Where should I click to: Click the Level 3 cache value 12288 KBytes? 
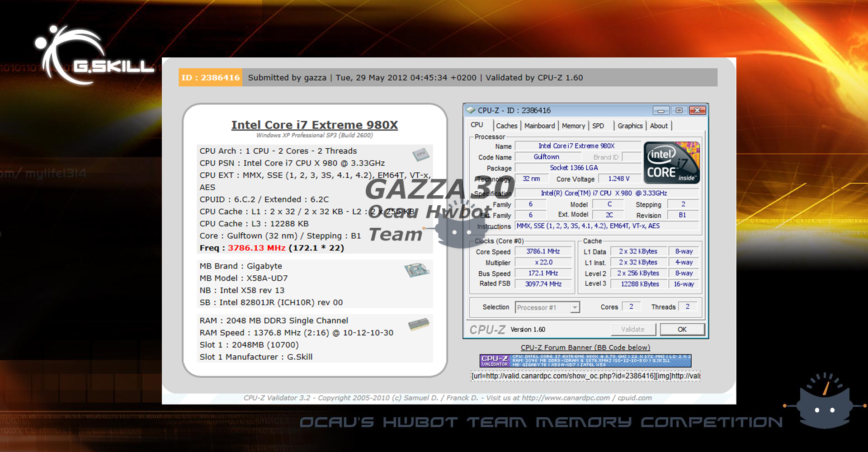640,284
